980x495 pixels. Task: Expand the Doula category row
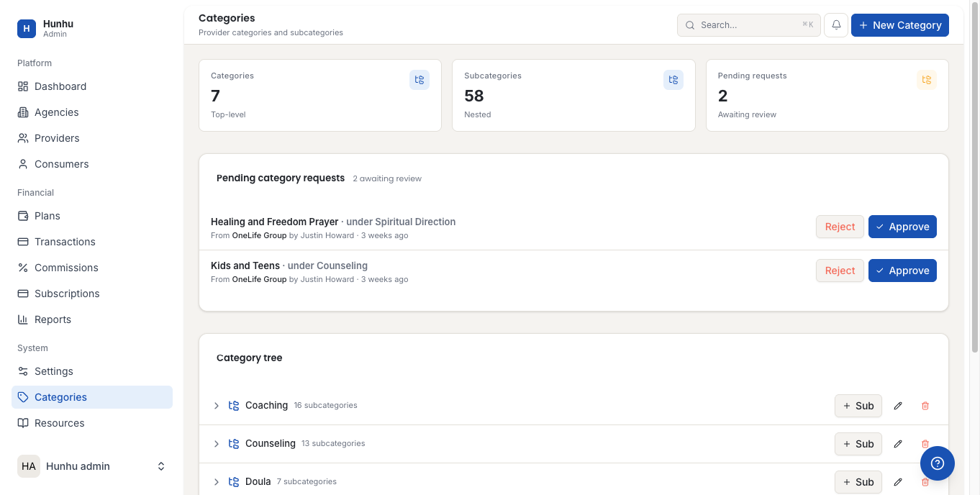[x=216, y=482]
